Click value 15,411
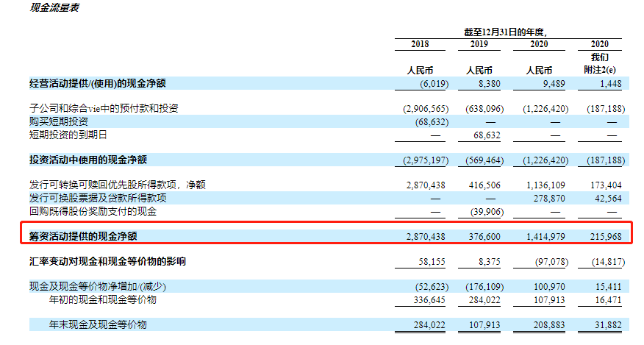Image resolution: width=644 pixels, height=345 pixels. (608, 287)
